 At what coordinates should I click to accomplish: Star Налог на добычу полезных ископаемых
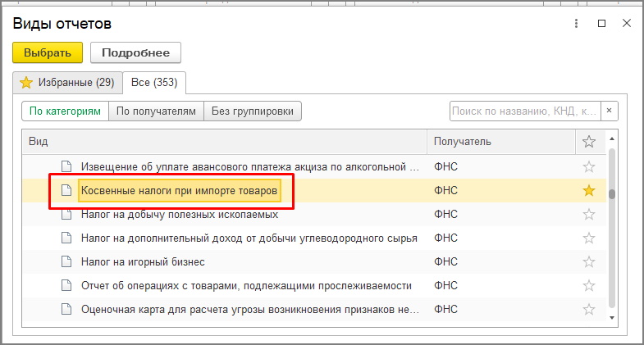pos(589,214)
